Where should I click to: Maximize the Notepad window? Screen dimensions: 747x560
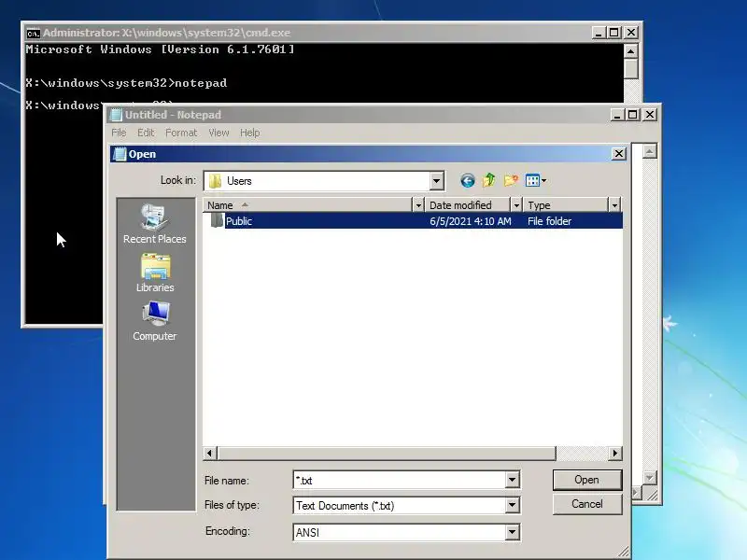click(x=633, y=115)
